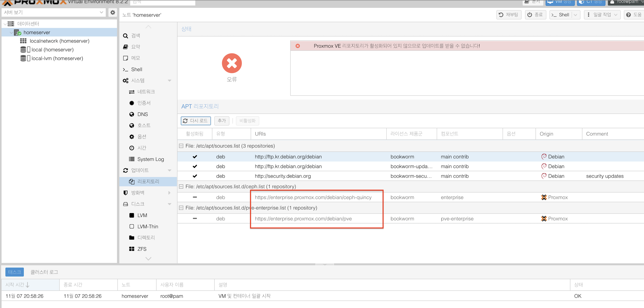
Task: Open the 일괄 작업 bulk actions dropdown
Action: (602, 15)
